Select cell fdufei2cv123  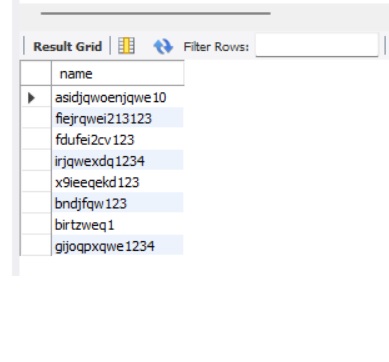tap(118, 140)
